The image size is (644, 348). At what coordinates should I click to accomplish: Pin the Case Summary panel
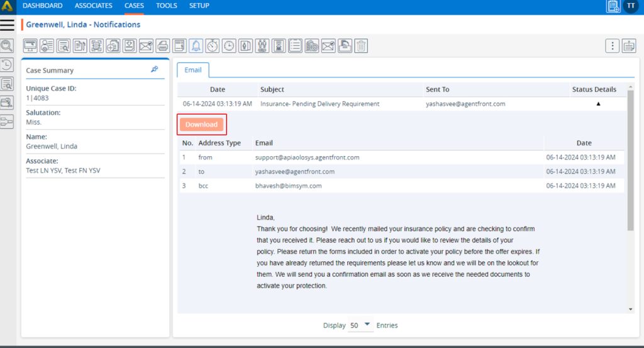(x=155, y=70)
